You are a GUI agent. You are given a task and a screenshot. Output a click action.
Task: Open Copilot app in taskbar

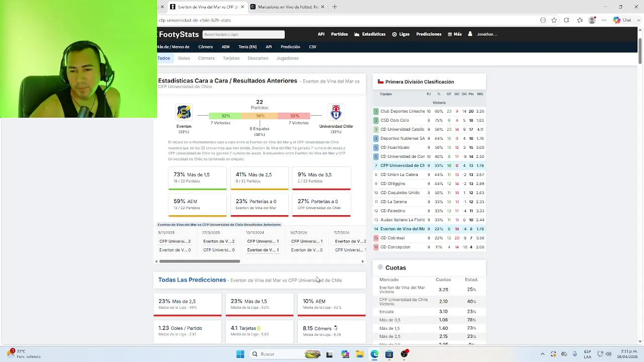[345, 354]
